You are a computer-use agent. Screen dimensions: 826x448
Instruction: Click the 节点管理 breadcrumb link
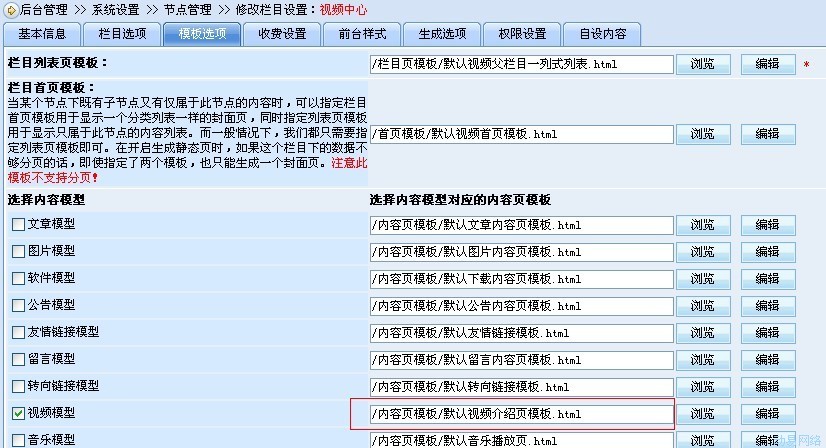pos(187,9)
